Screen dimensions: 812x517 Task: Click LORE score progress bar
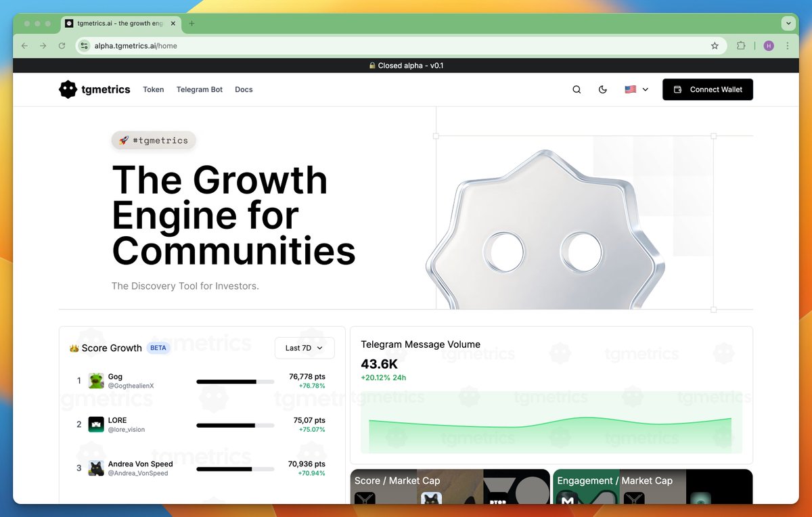click(x=235, y=425)
